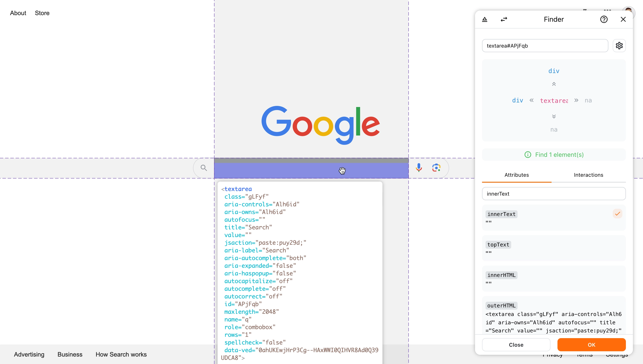
Task: Move up to parent with double up chevron
Action: pyautogui.click(x=554, y=84)
